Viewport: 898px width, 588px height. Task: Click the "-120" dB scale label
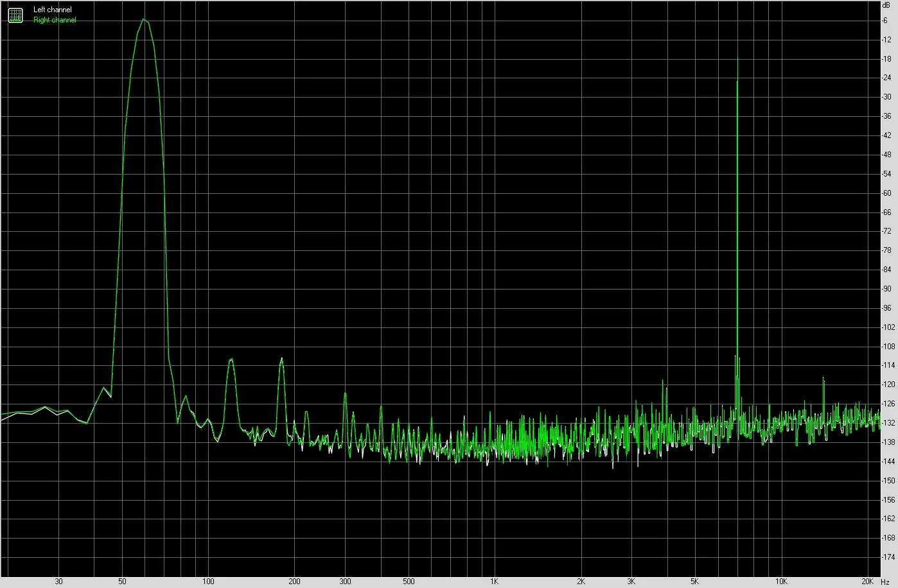(888, 385)
